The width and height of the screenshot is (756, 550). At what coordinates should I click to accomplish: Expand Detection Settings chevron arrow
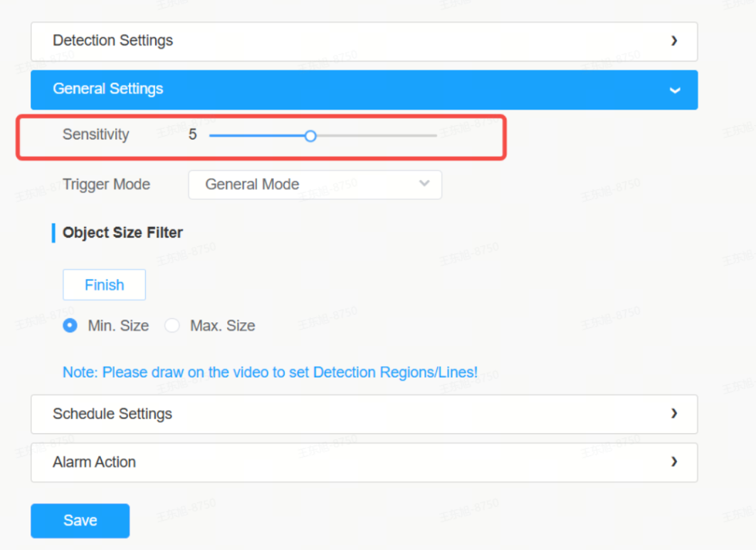[x=674, y=41]
